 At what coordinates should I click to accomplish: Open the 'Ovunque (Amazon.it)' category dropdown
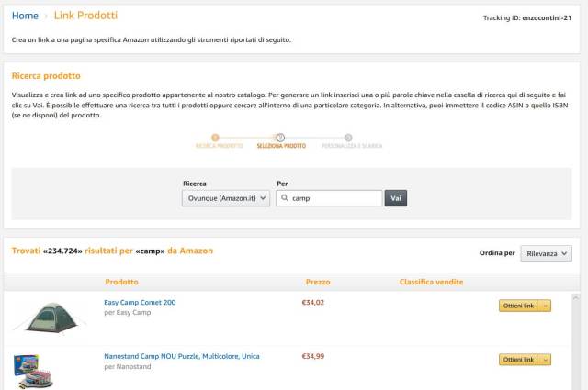[226, 198]
